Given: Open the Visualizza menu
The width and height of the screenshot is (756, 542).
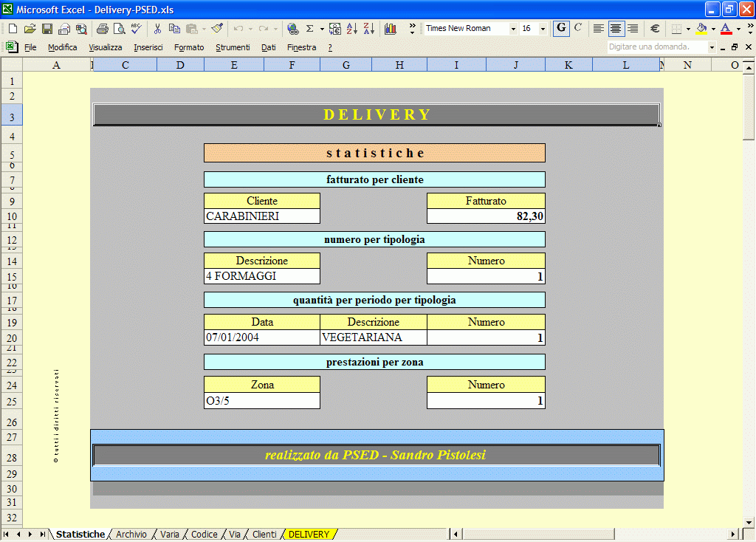Looking at the screenshot, I should point(105,47).
